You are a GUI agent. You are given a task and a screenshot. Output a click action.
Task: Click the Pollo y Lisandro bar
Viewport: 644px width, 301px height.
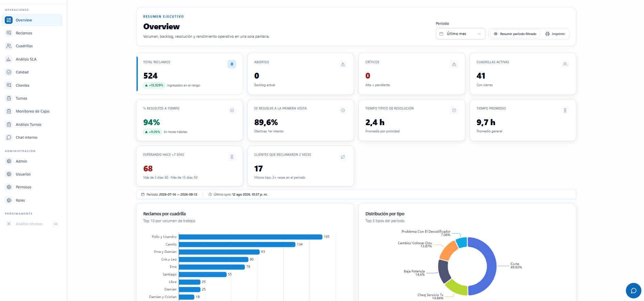click(x=251, y=237)
